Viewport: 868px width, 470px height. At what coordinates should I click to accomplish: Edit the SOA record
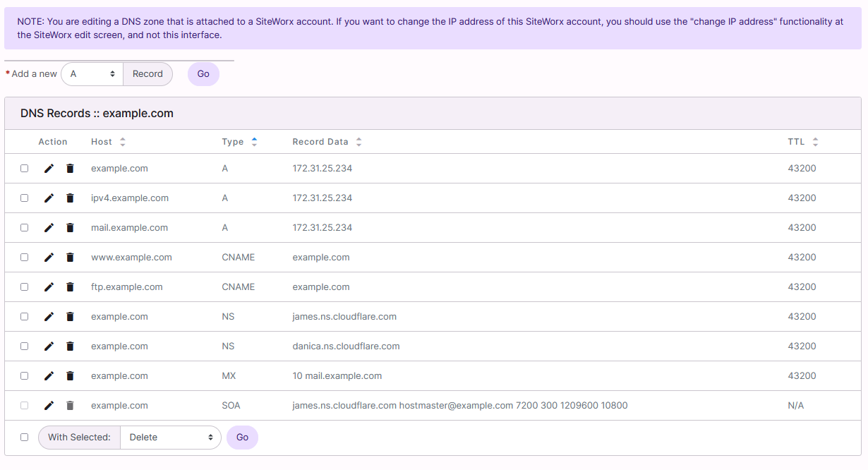[48, 405]
